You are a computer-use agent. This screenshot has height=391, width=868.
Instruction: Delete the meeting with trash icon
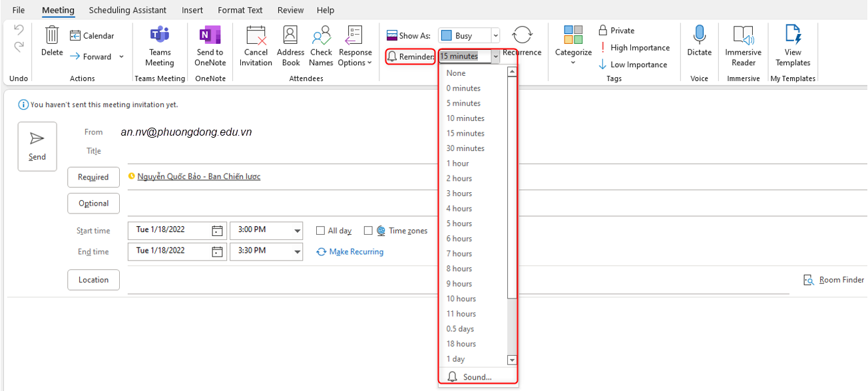[52, 41]
